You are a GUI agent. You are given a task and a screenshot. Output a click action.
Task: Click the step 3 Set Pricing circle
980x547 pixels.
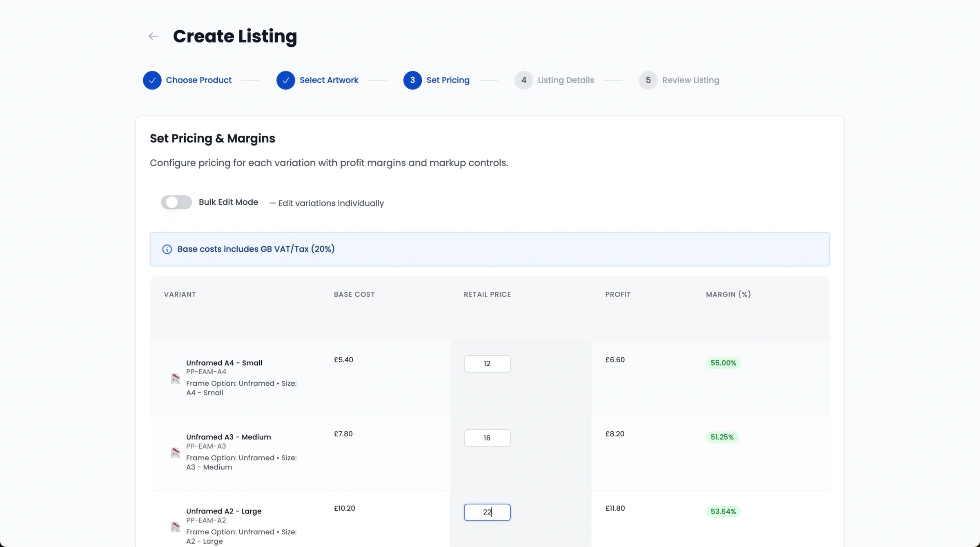412,80
